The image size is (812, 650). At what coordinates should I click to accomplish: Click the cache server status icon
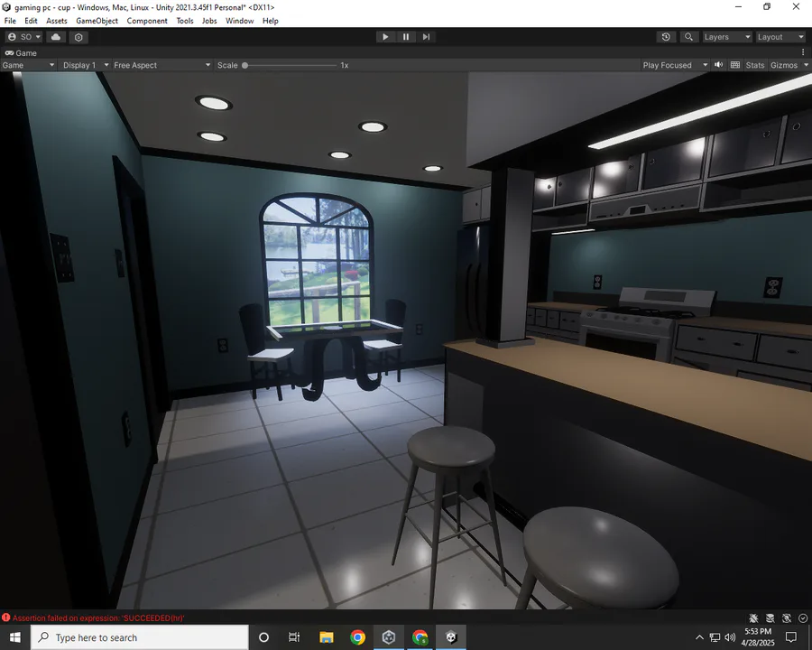coord(770,617)
